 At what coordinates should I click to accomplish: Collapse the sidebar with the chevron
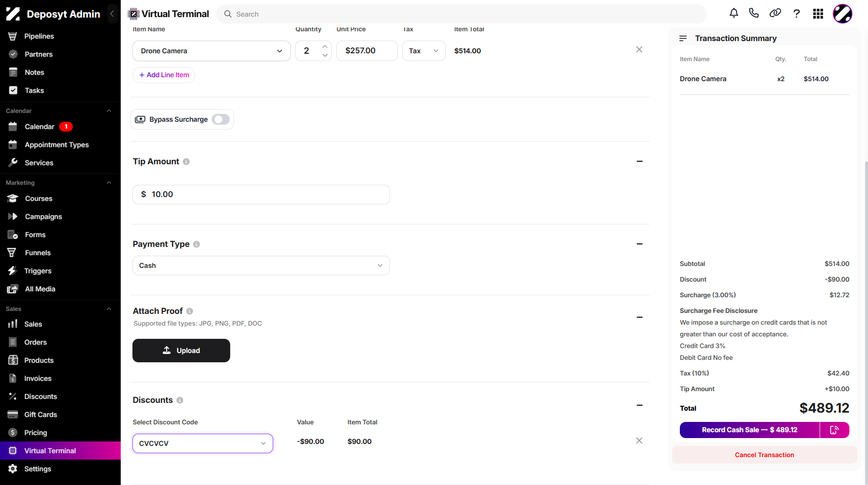[112, 14]
